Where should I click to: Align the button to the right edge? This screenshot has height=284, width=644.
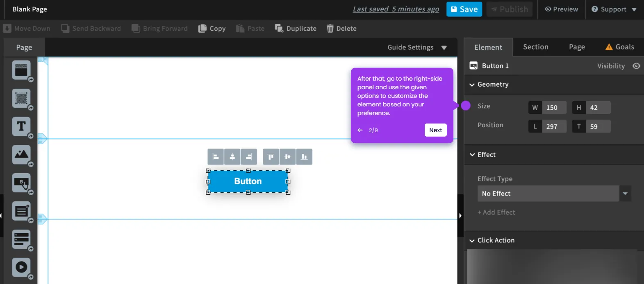tap(249, 157)
